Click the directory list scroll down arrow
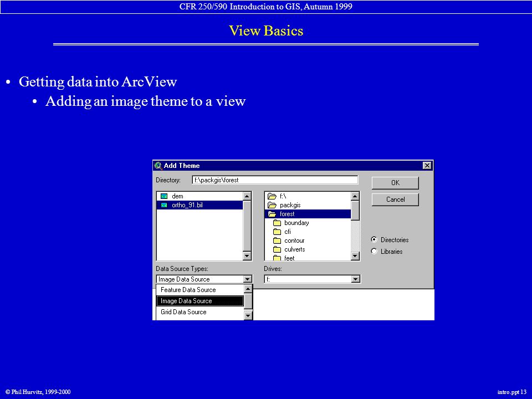This screenshot has width=532, height=399. click(355, 256)
